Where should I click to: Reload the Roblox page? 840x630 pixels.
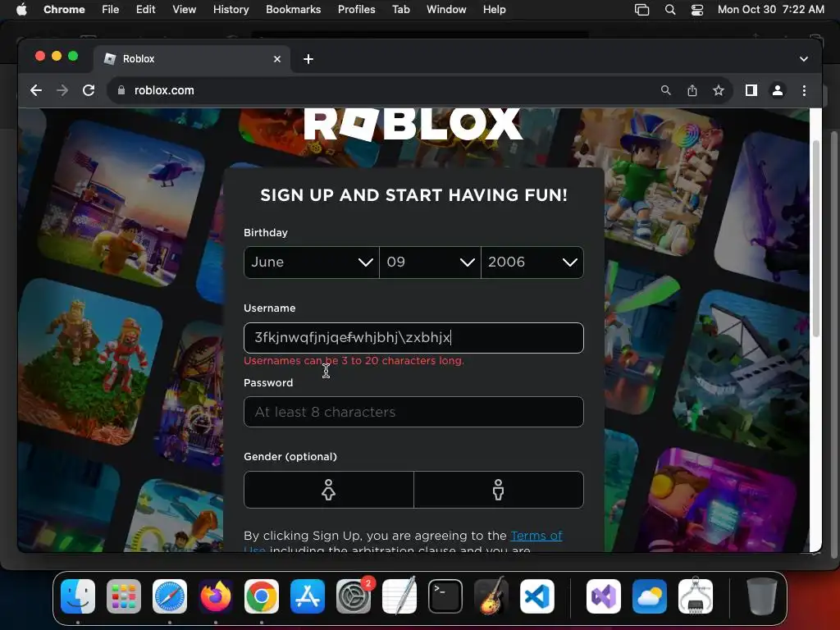(89, 90)
